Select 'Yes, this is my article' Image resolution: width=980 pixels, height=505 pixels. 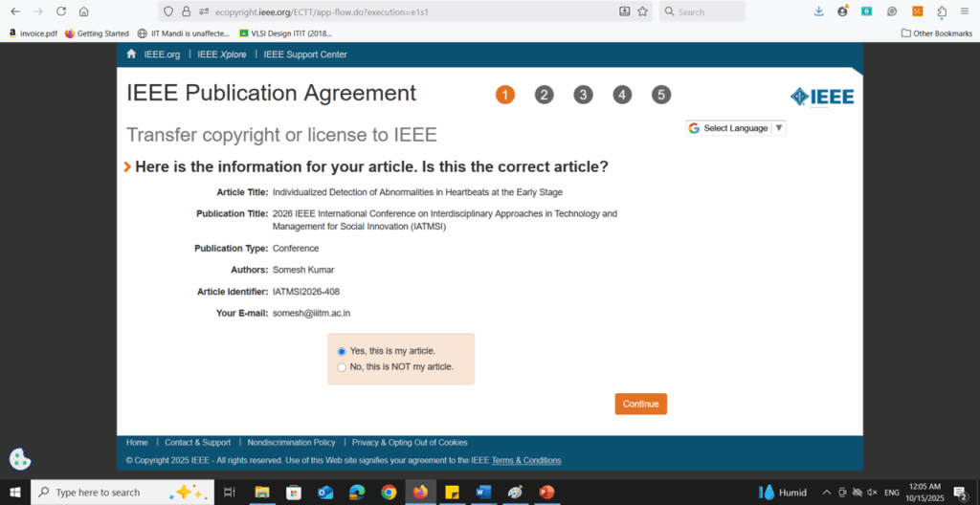[x=342, y=352]
